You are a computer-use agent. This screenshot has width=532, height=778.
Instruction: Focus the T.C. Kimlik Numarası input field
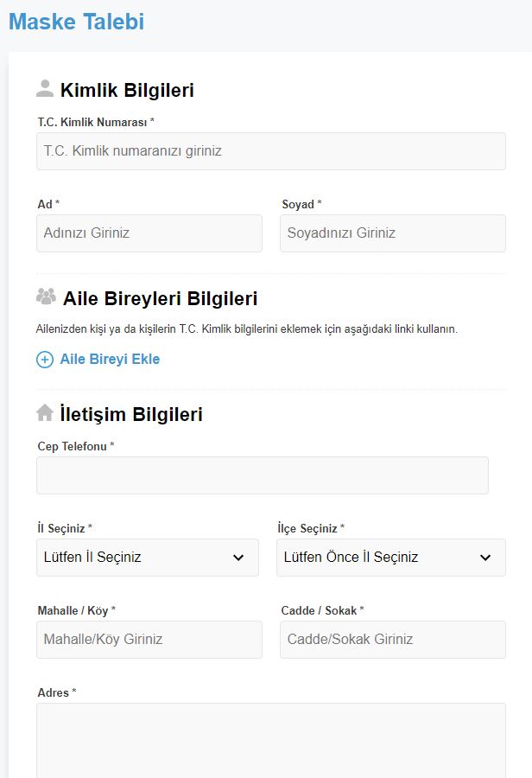coord(271,151)
